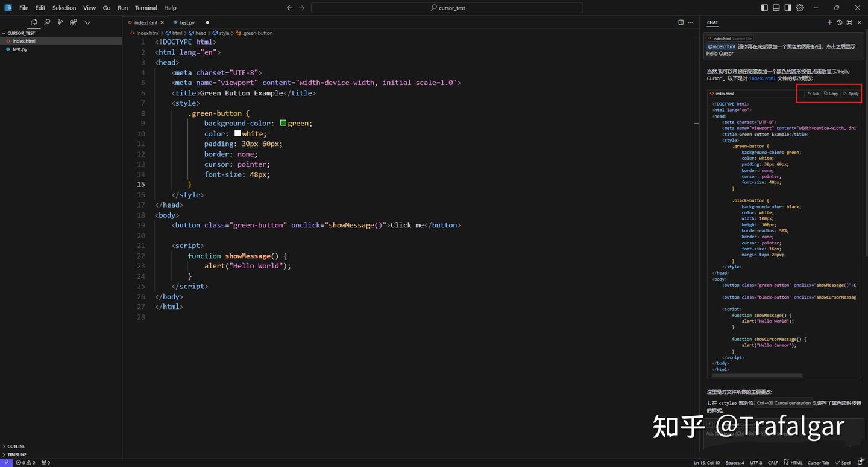
Task: Show previous chats history icon
Action: (839, 22)
